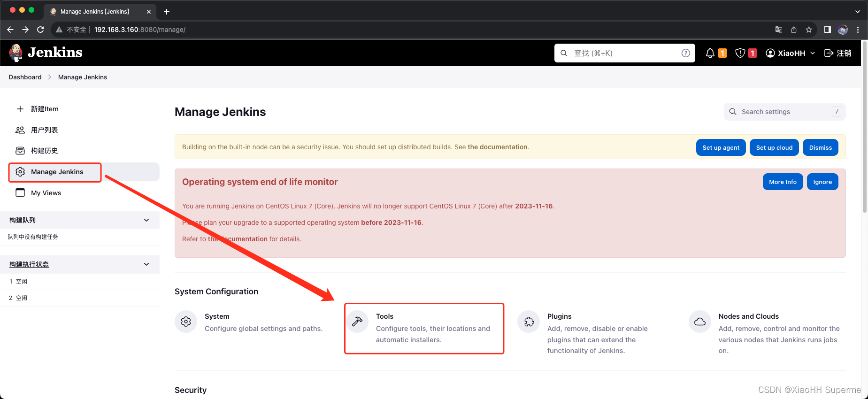The image size is (868, 399).
Task: Click the System gear icon
Action: [x=186, y=322]
